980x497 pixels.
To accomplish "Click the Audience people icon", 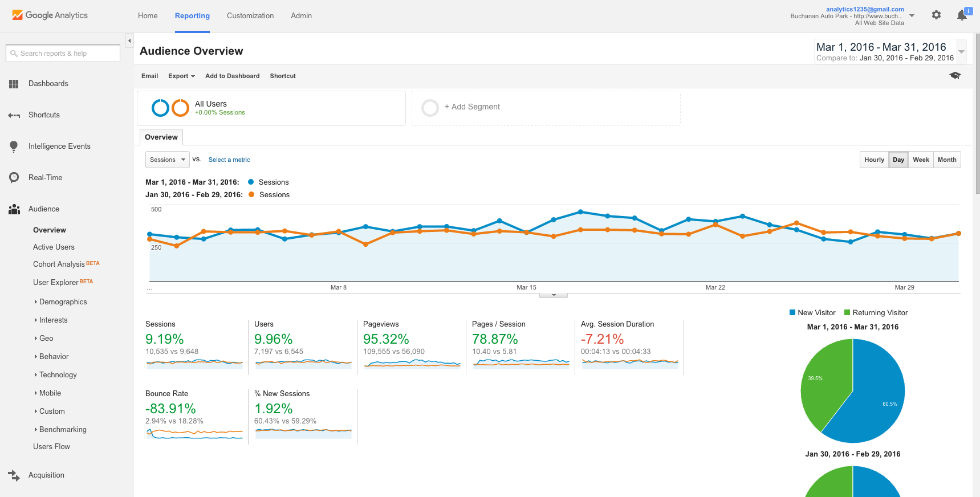I will (x=14, y=209).
